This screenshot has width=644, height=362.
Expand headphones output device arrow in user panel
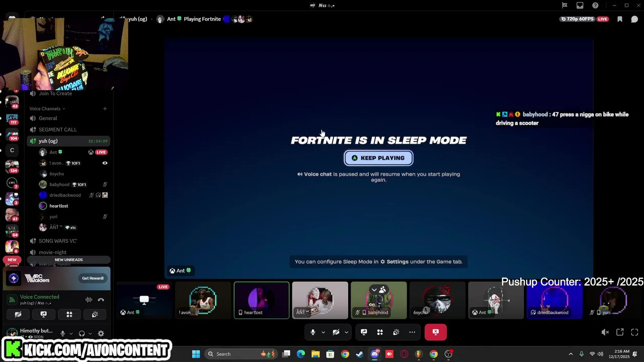(90, 333)
